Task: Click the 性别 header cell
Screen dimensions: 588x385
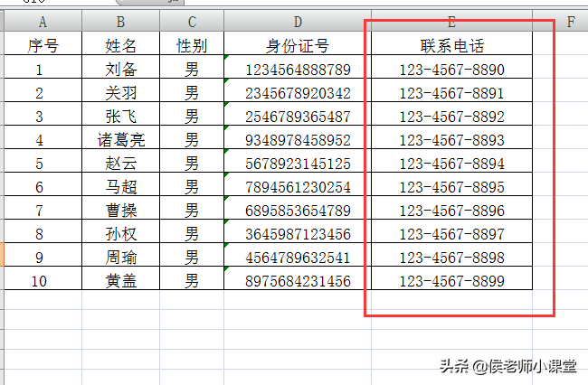Action: coord(192,43)
